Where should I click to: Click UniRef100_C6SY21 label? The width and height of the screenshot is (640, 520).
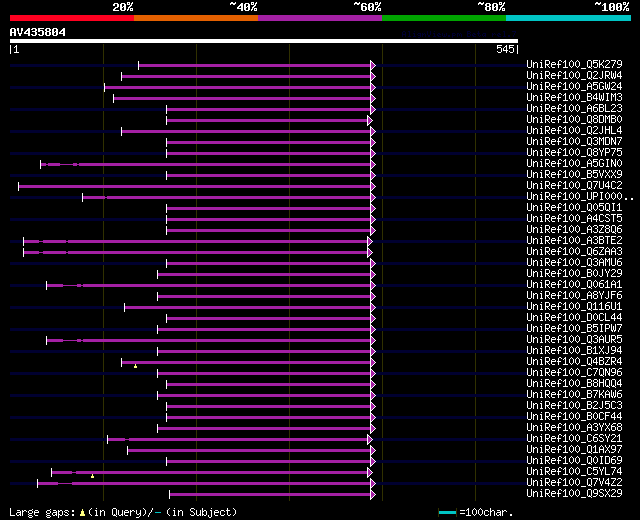(x=574, y=439)
